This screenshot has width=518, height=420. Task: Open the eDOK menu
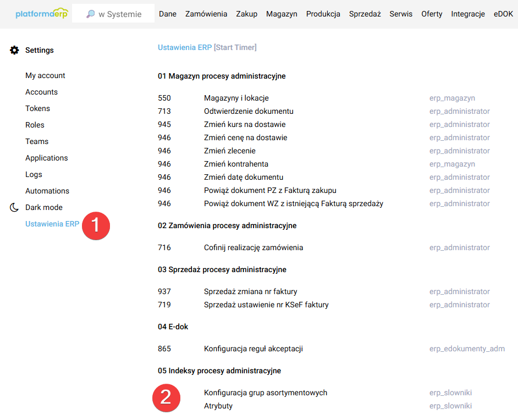click(x=503, y=14)
